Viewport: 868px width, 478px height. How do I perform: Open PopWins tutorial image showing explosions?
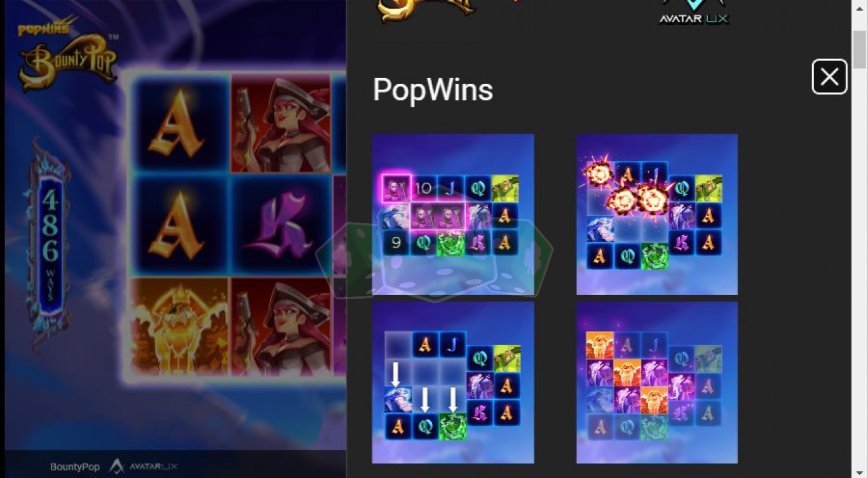coord(657,214)
